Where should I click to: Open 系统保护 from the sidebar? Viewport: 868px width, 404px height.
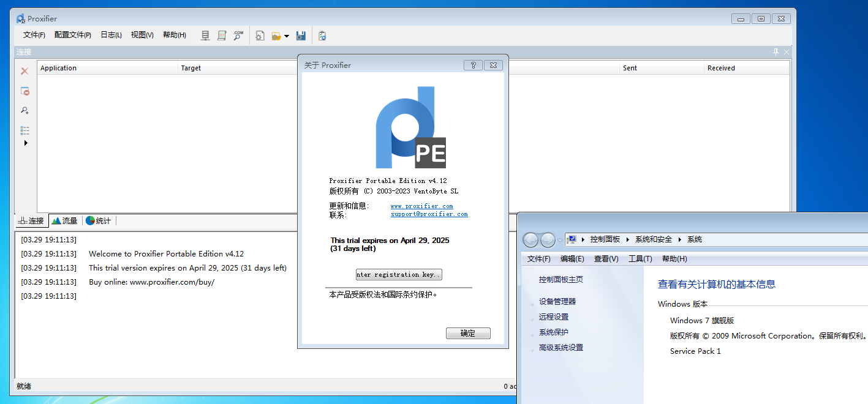554,332
